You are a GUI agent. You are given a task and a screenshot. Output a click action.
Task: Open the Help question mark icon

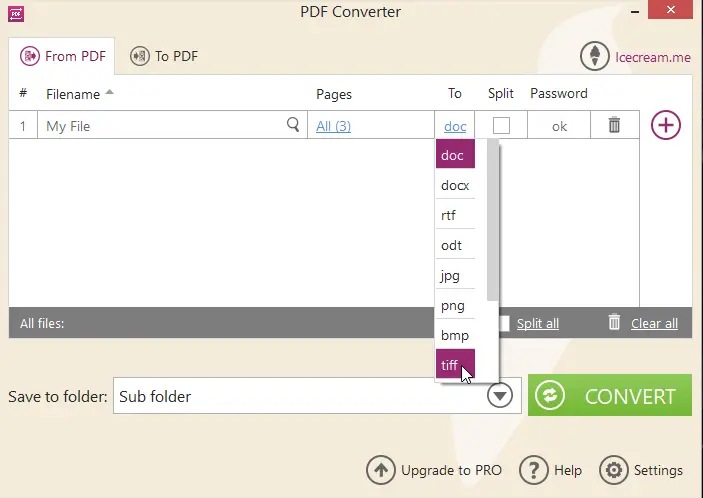(535, 470)
